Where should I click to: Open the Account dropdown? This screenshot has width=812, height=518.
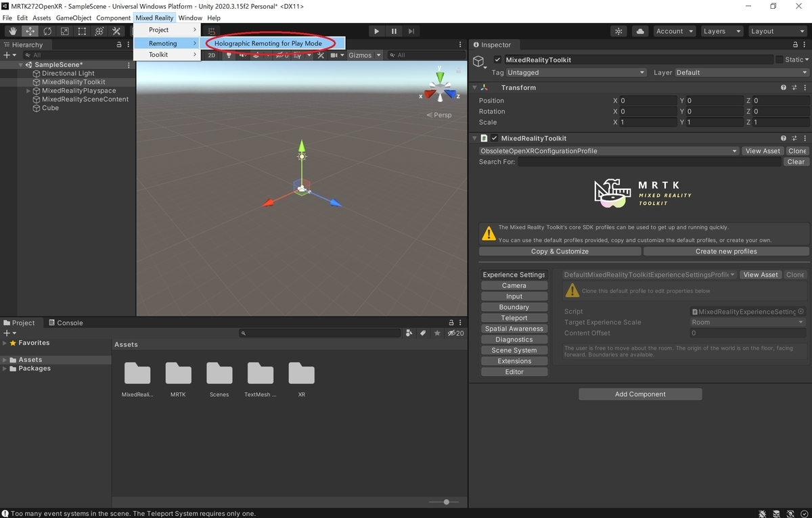click(x=674, y=31)
